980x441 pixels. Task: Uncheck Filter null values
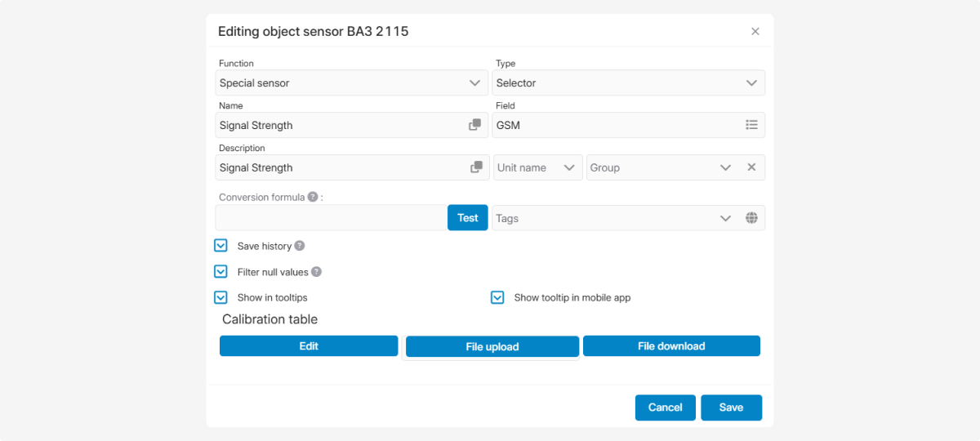point(220,272)
